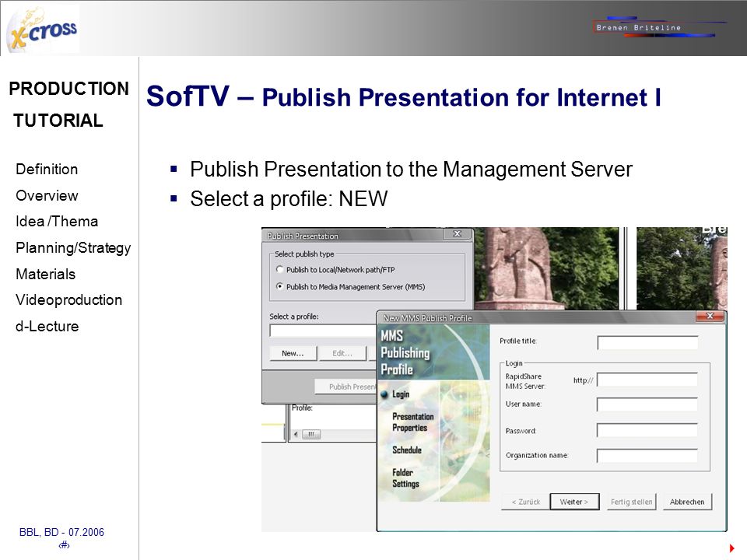Select the Presentation Properties wizard step
Screen dimensions: 747x560
[x=412, y=422]
